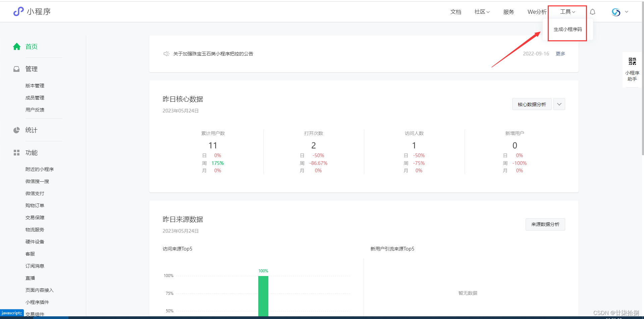
Task: Click the inbox icon beside 管理
Action: (16, 69)
